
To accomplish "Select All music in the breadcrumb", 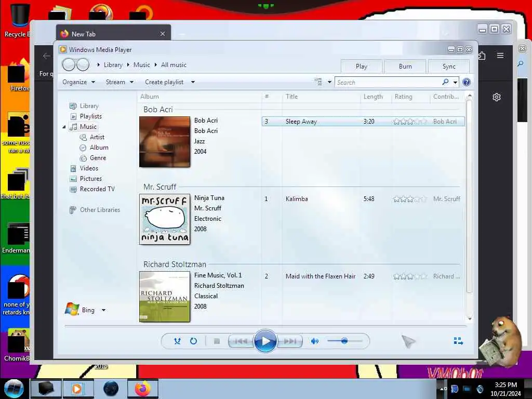I will (x=174, y=65).
